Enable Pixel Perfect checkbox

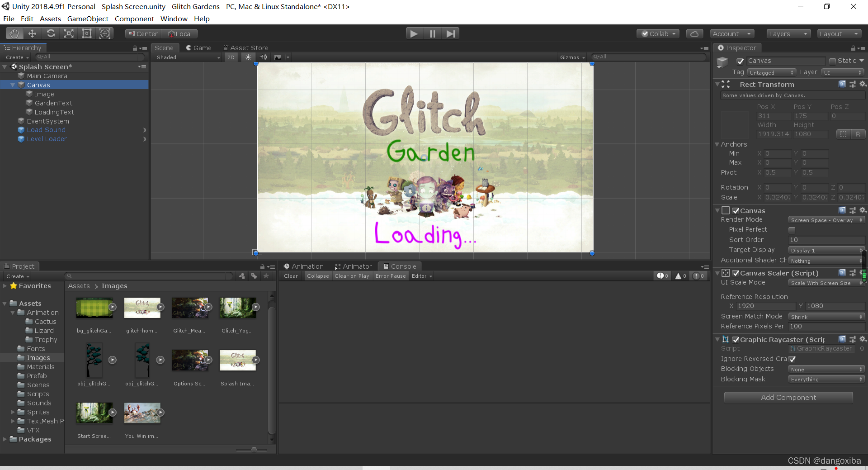(x=792, y=230)
